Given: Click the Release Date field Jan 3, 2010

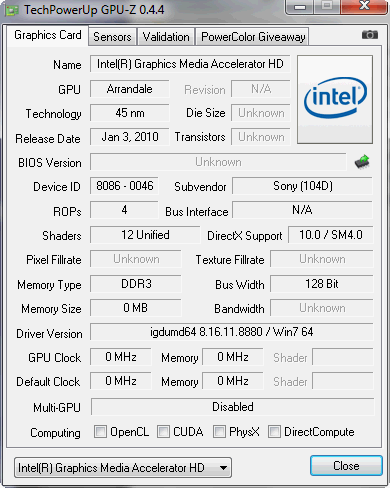Looking at the screenshot, I should 130,137.
